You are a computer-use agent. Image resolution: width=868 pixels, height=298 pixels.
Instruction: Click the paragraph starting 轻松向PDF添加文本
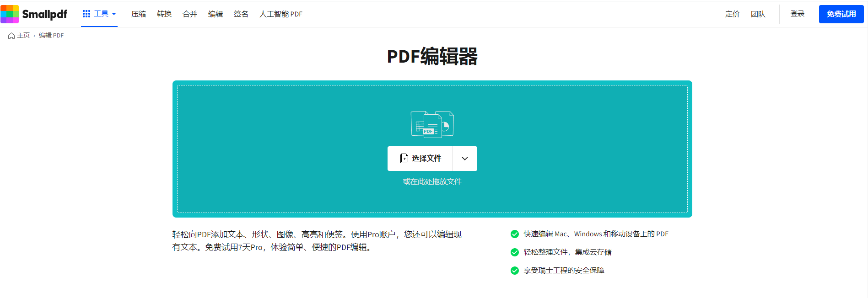point(317,241)
